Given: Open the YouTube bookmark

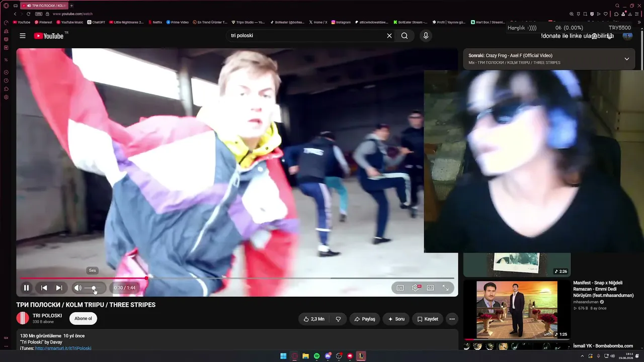Looking at the screenshot, I should [22, 22].
